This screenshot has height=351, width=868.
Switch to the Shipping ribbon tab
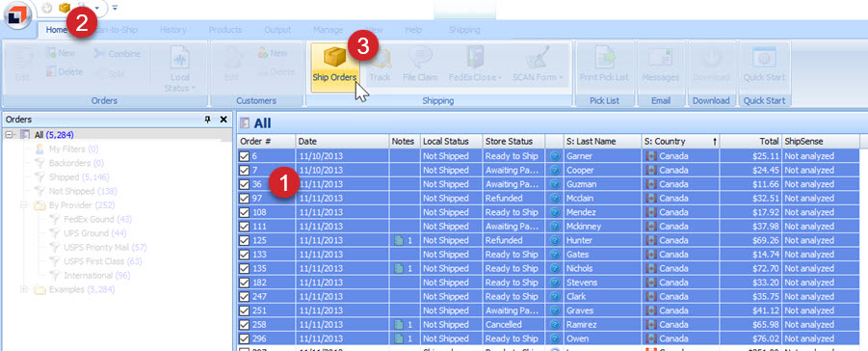(x=464, y=30)
